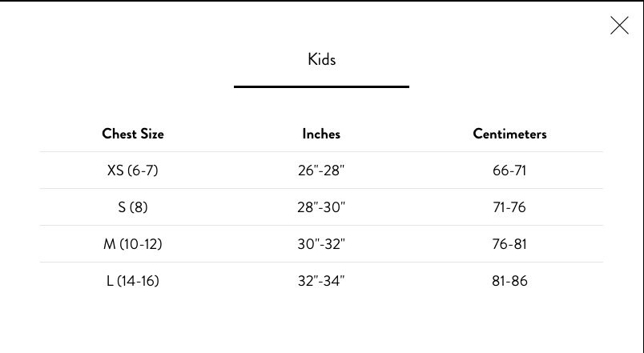Click the Inches column header

(x=321, y=134)
